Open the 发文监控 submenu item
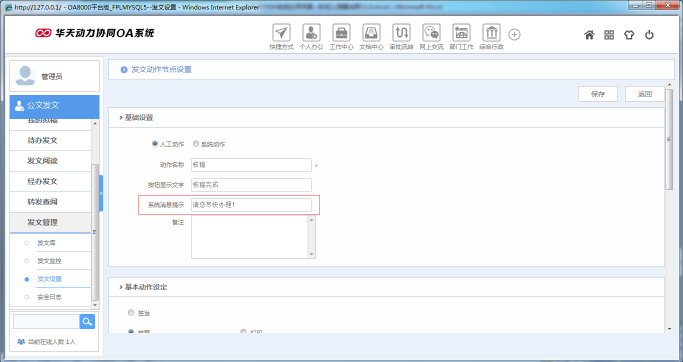The width and height of the screenshot is (683, 362). [x=49, y=261]
